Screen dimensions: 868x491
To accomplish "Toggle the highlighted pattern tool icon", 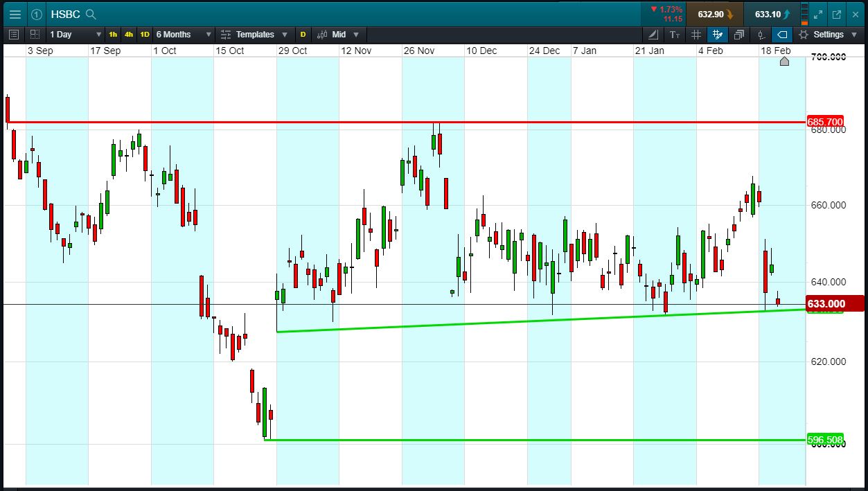I will coord(717,34).
